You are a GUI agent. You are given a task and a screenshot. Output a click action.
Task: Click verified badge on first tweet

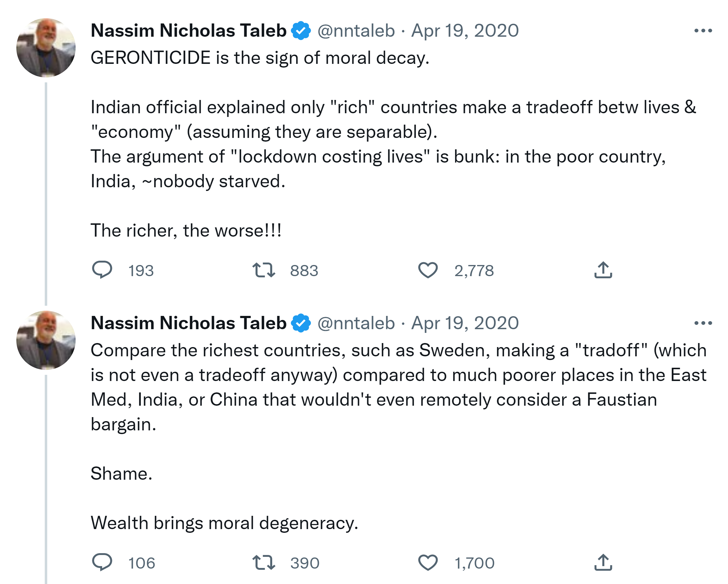click(301, 31)
